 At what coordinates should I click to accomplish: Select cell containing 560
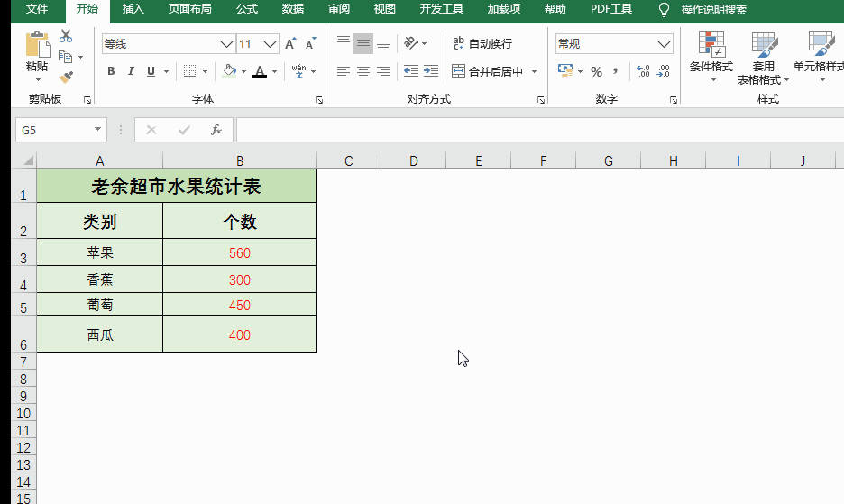pyautogui.click(x=240, y=252)
